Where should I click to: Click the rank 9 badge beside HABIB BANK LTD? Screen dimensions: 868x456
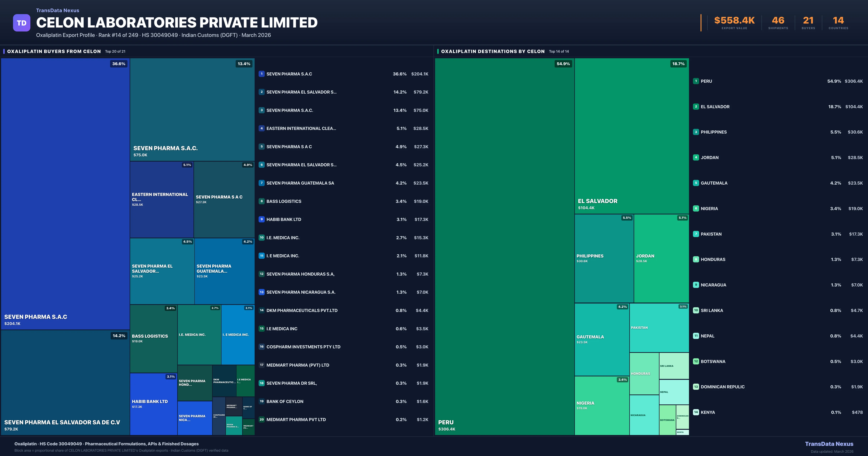261,219
